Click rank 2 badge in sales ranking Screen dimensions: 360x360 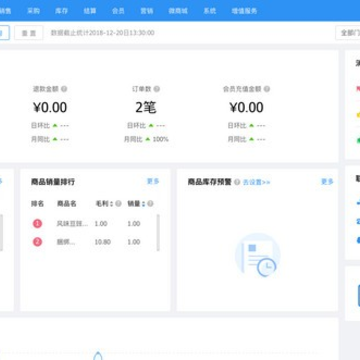pyautogui.click(x=37, y=242)
